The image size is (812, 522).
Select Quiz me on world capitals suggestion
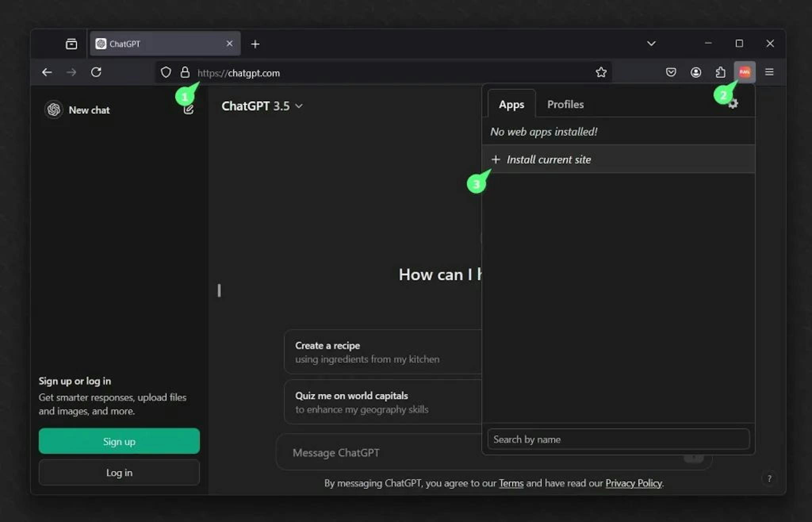coord(383,402)
